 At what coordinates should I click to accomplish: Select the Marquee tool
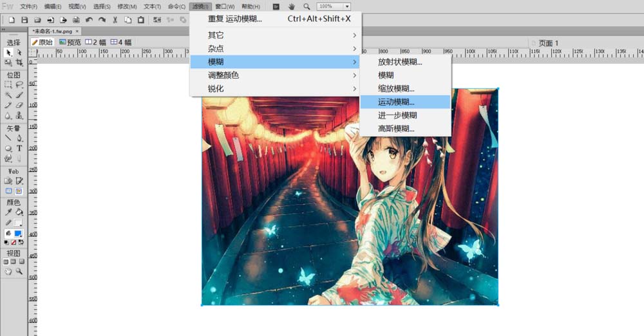pyautogui.click(x=8, y=84)
